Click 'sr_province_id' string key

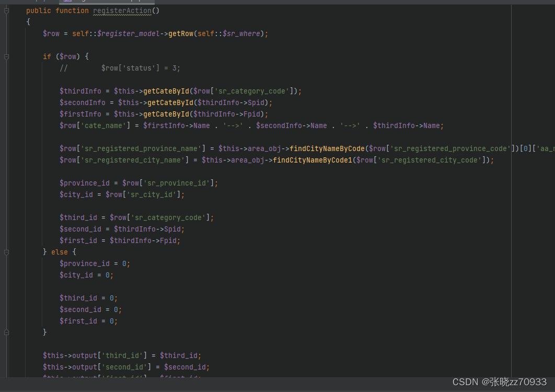pos(177,183)
